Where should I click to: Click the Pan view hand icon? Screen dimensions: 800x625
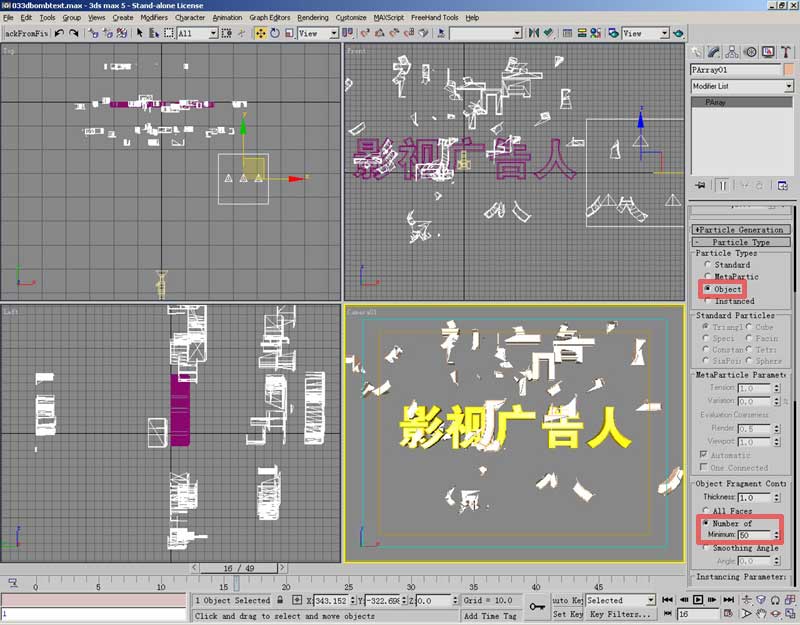tap(760, 613)
